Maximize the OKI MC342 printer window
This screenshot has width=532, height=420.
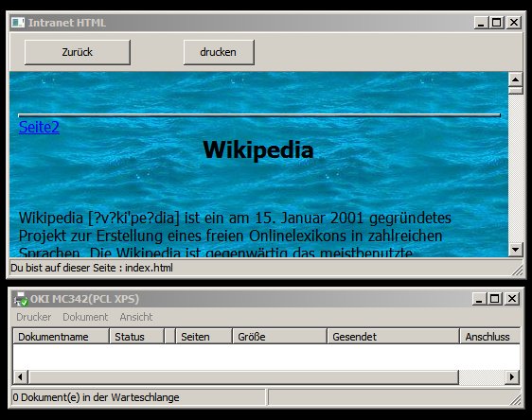[x=495, y=299]
